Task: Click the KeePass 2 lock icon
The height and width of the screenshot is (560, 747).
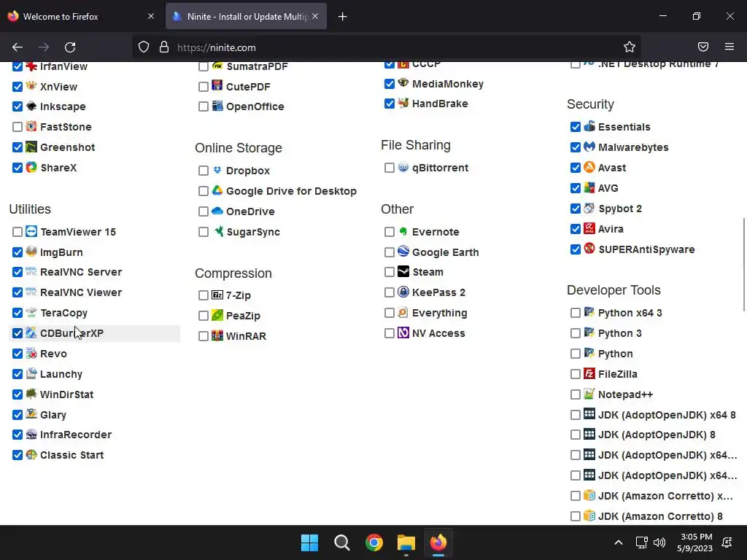Action: pos(403,292)
